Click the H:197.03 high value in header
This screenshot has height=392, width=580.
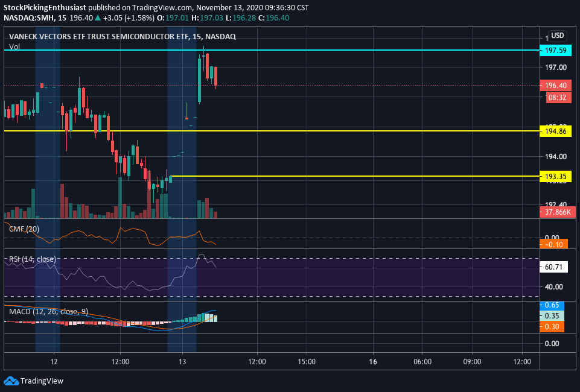click(207, 17)
